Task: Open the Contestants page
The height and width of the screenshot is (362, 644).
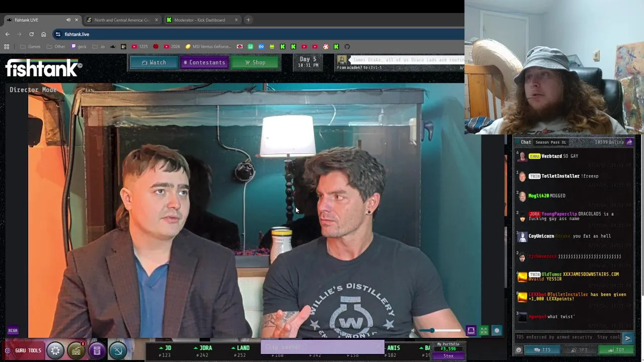Action: pyautogui.click(x=204, y=62)
